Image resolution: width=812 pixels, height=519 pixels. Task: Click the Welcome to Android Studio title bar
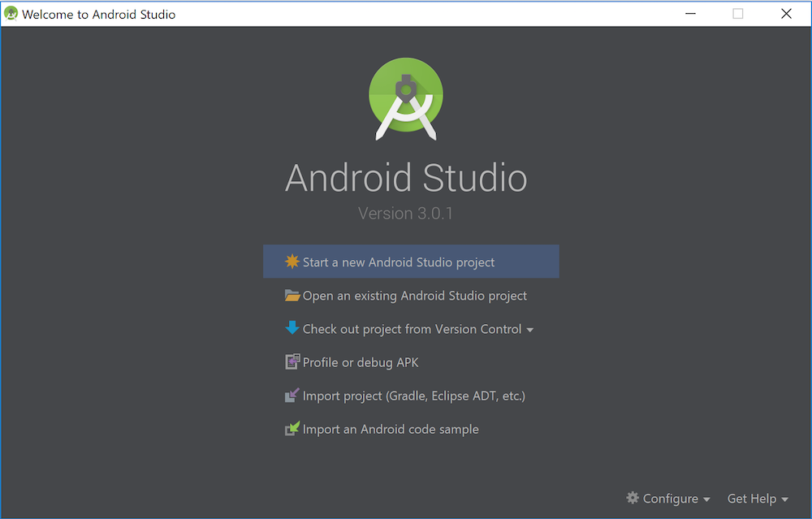click(97, 13)
